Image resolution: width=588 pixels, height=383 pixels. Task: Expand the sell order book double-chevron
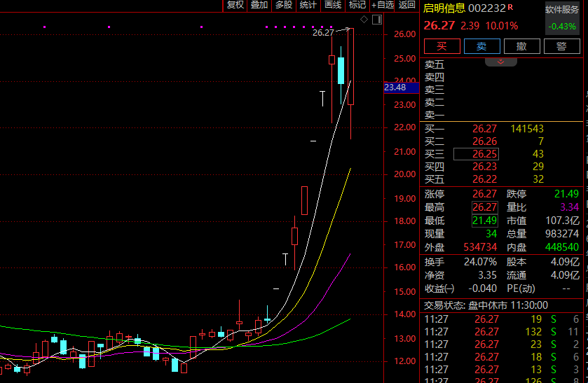(x=501, y=62)
